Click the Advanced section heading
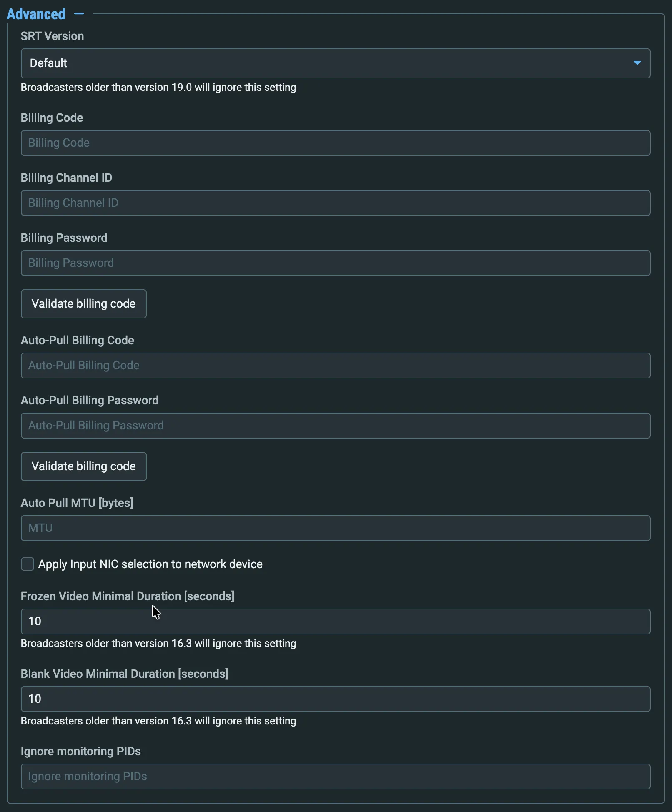This screenshot has width=672, height=812. [36, 14]
